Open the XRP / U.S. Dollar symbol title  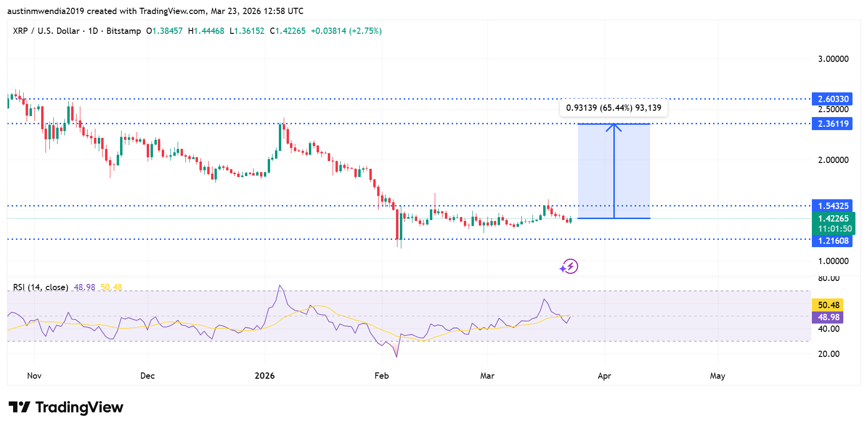46,31
